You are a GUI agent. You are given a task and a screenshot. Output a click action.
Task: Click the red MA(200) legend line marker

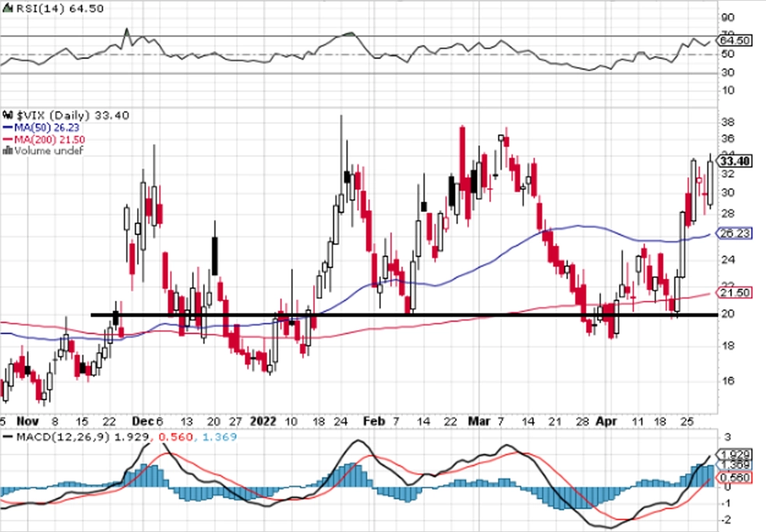tap(8, 139)
